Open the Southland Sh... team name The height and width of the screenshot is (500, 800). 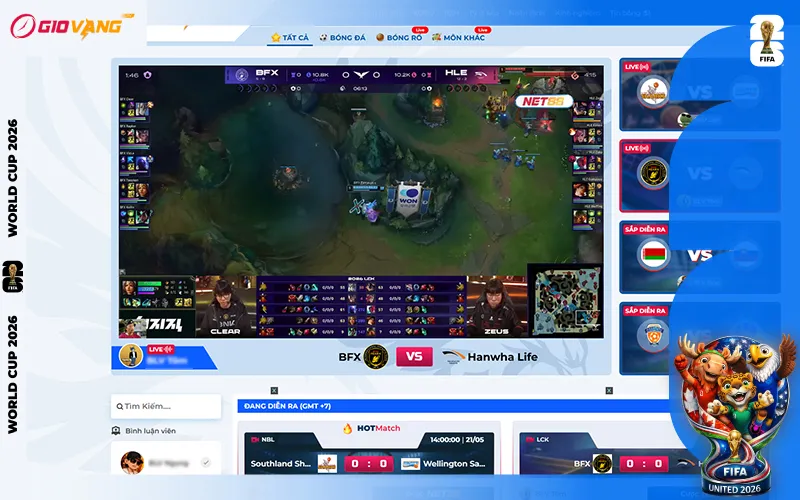tap(282, 464)
